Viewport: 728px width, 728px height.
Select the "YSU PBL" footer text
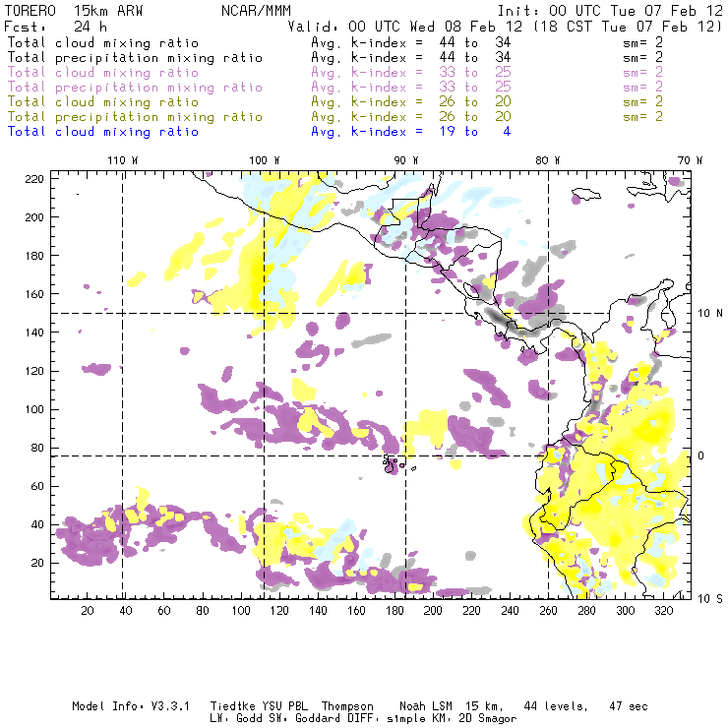284,706
